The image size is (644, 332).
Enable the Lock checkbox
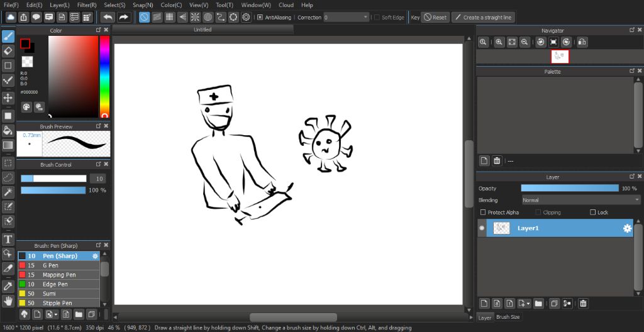(x=592, y=213)
